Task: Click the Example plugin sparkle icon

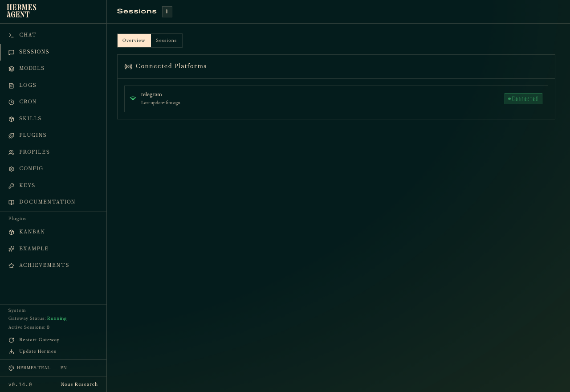Action: click(11, 249)
